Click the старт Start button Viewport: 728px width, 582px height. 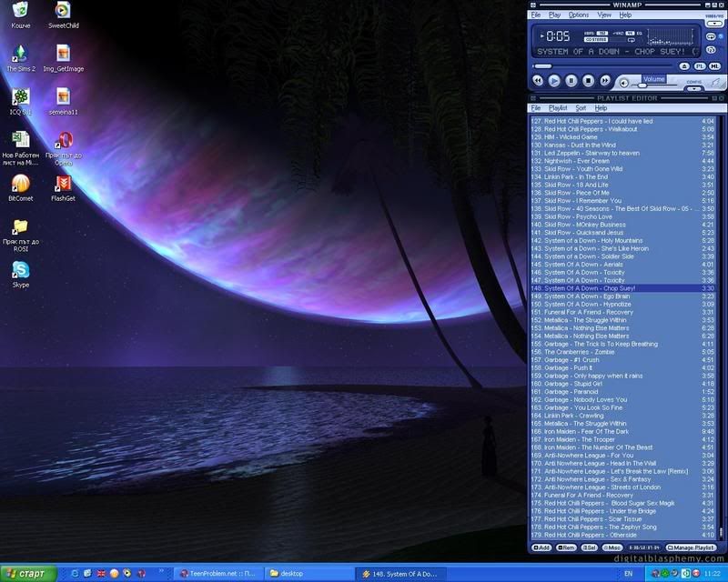click(28, 574)
